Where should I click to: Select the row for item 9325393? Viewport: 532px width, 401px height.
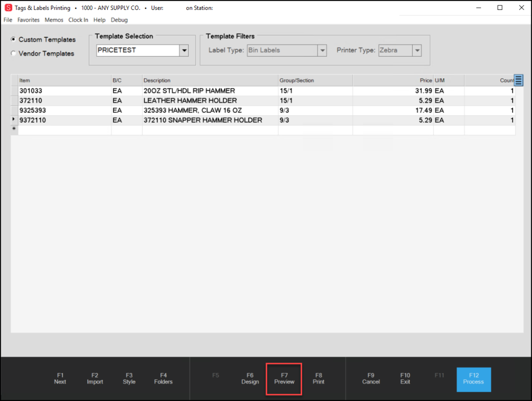click(64, 110)
